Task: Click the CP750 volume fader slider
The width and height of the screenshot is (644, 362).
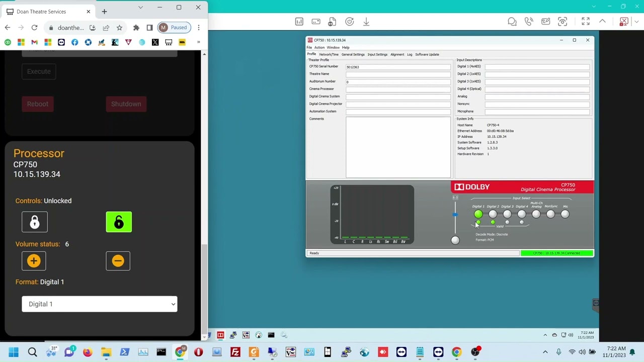Action: click(455, 215)
